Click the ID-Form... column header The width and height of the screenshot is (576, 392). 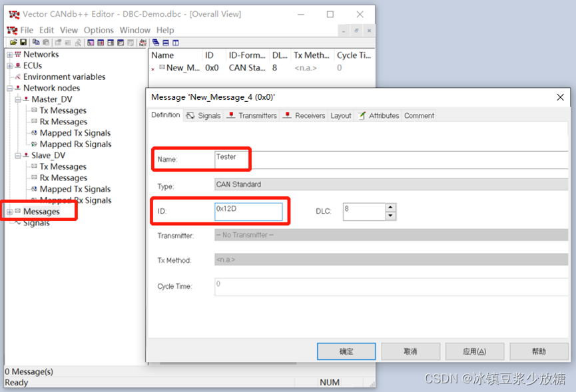click(248, 55)
